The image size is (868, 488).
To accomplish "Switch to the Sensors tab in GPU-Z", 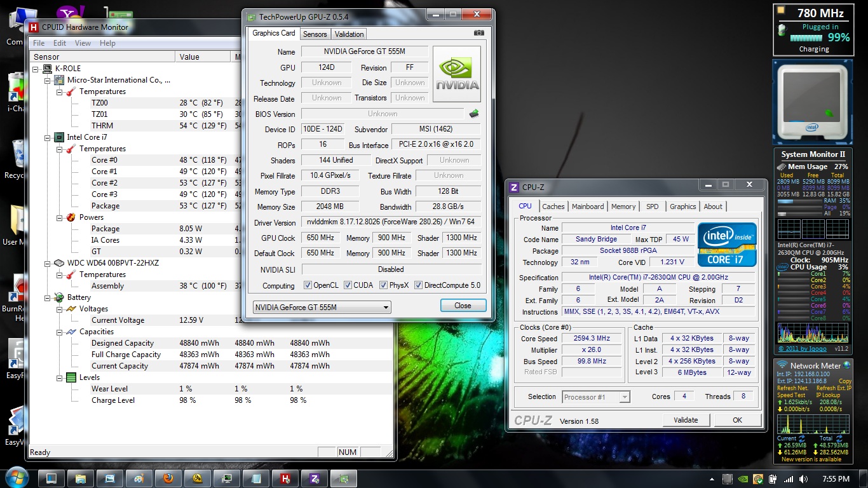I will 315,34.
